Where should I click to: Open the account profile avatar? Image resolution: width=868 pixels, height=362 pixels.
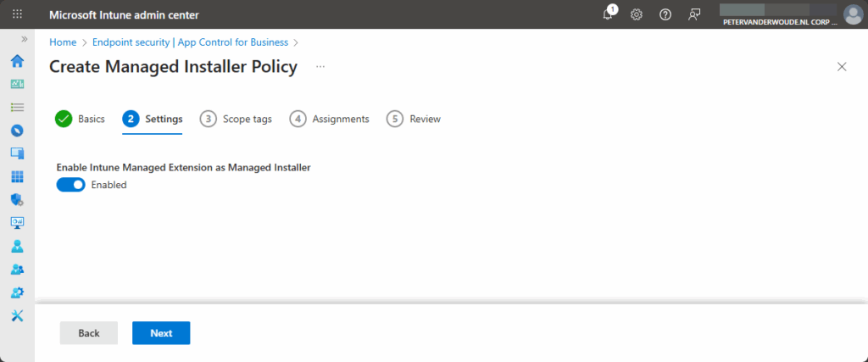(852, 14)
